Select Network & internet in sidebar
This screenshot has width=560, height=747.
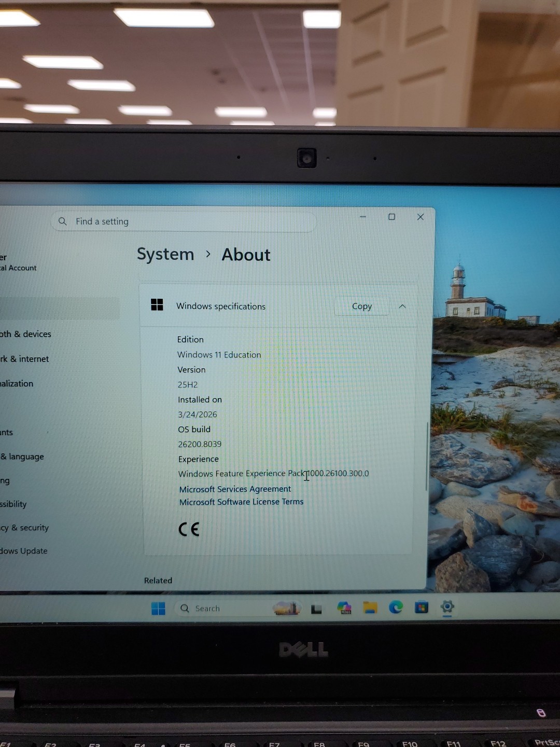pyautogui.click(x=24, y=359)
